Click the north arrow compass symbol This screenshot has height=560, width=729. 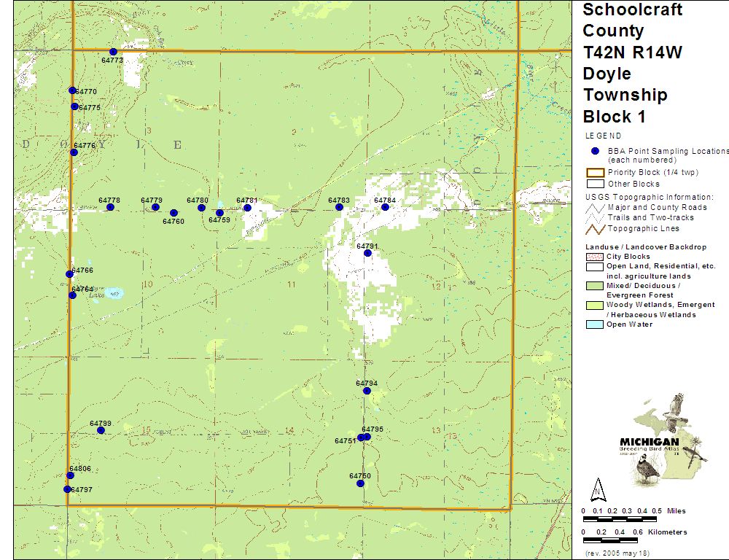[x=598, y=489]
